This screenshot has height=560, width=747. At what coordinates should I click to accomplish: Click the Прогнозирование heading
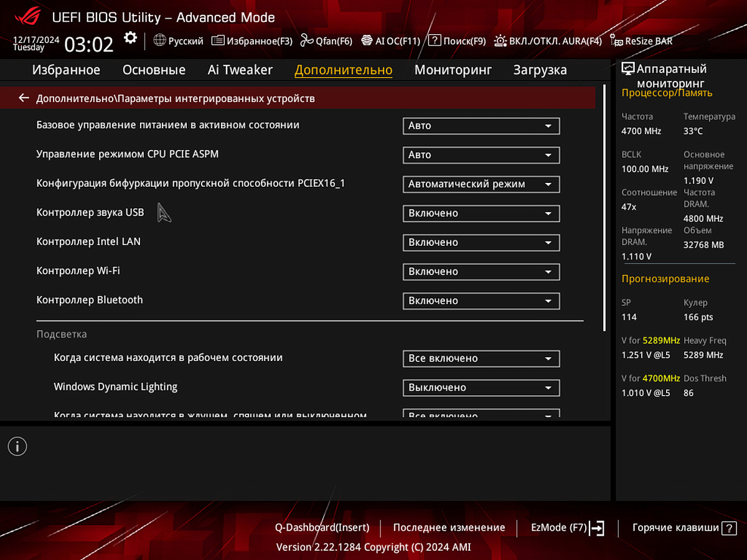click(x=665, y=279)
